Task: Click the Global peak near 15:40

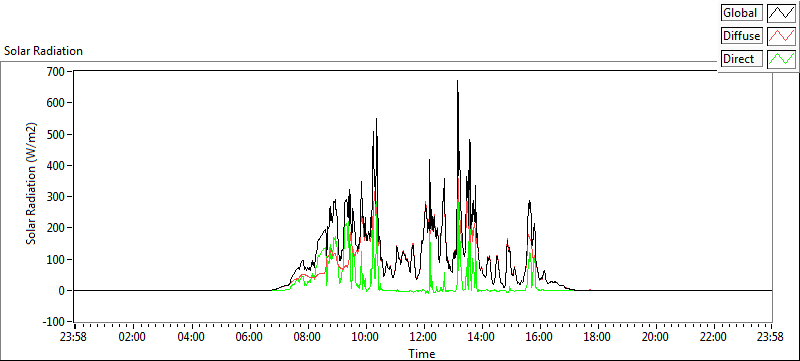Action: pos(530,201)
